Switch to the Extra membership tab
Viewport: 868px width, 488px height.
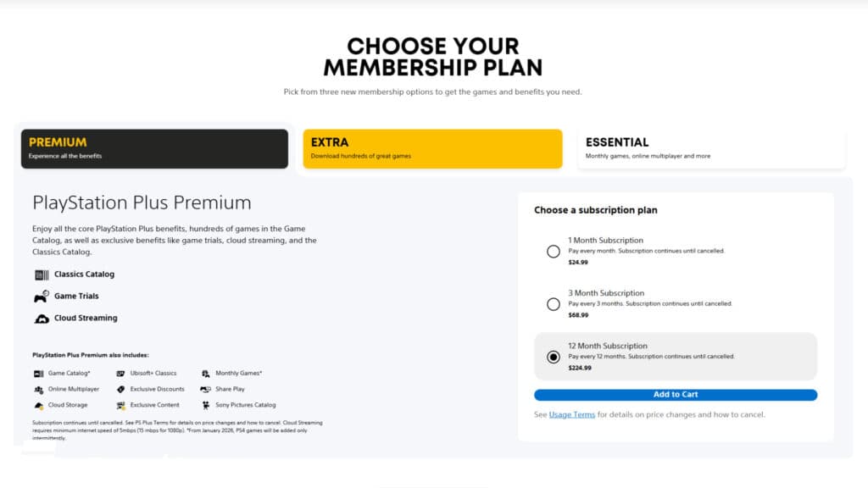click(x=432, y=148)
